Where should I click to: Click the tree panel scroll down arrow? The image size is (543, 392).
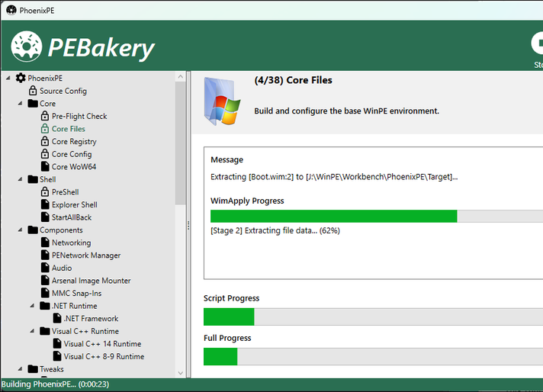180,373
